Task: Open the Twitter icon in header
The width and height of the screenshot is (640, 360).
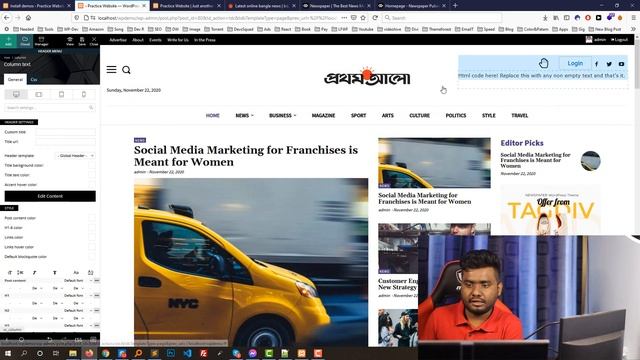Action: click(609, 64)
